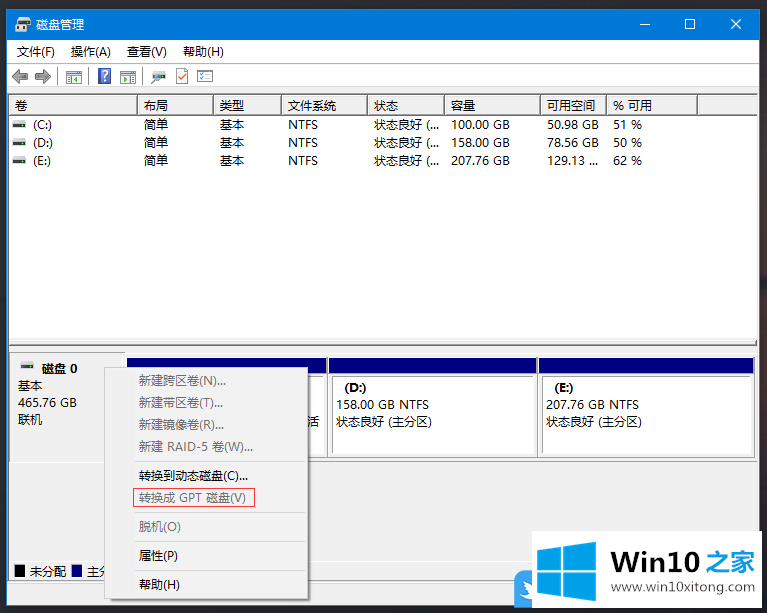767x613 pixels.
Task: Sort by the 卷 column header
Action: click(x=73, y=106)
